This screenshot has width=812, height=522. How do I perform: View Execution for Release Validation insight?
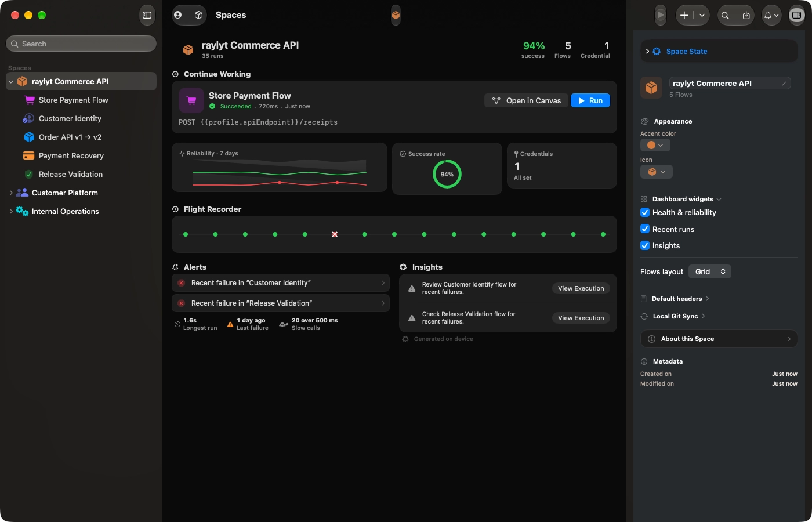tap(581, 318)
